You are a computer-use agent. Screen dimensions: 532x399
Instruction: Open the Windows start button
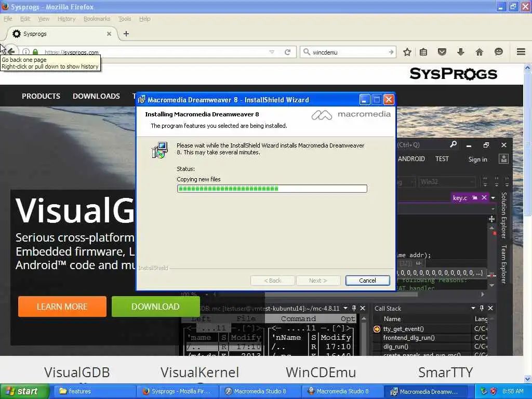(x=24, y=391)
